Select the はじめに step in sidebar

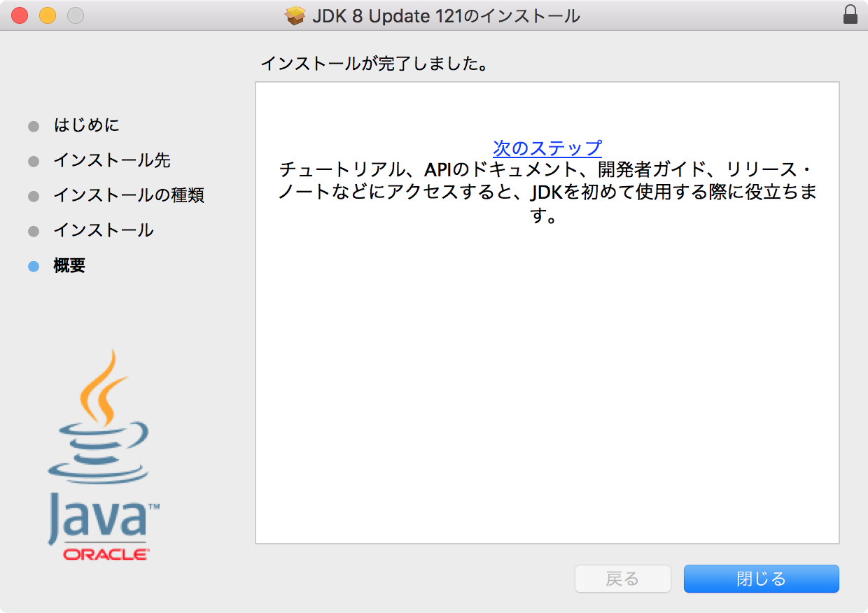(87, 125)
